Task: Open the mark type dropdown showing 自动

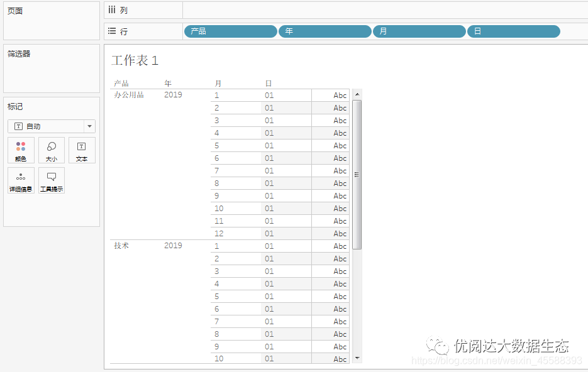Action: click(52, 126)
